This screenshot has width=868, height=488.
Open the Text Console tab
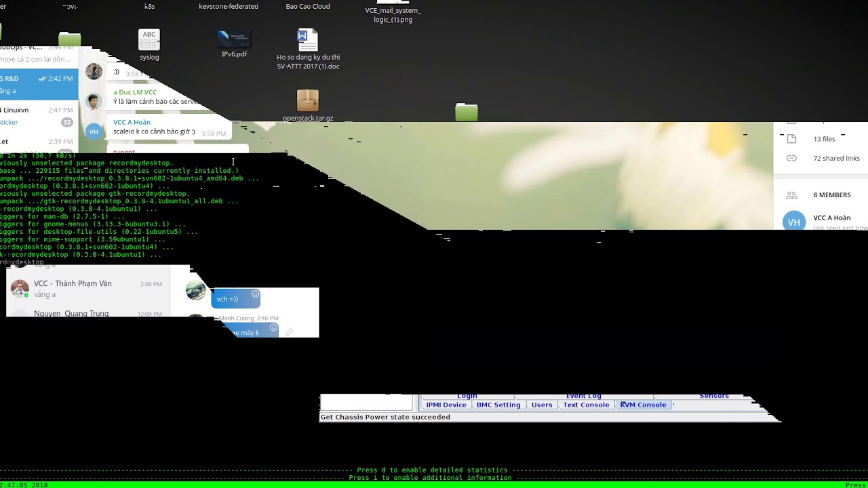[586, 405]
